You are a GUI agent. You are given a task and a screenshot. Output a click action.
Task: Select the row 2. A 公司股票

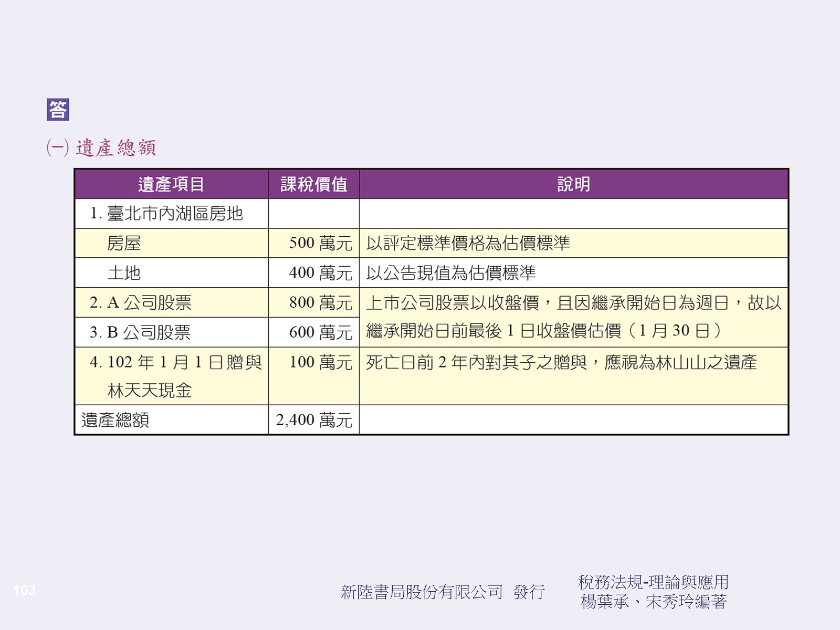(x=141, y=303)
